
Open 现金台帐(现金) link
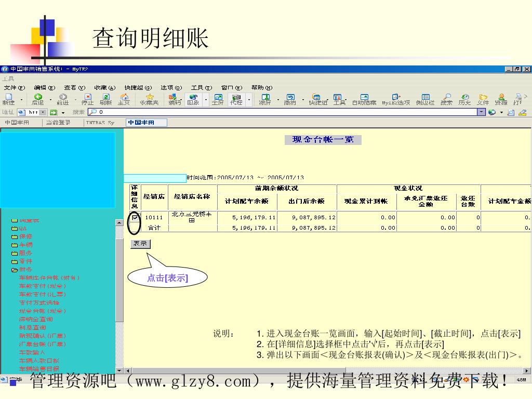pos(43,311)
